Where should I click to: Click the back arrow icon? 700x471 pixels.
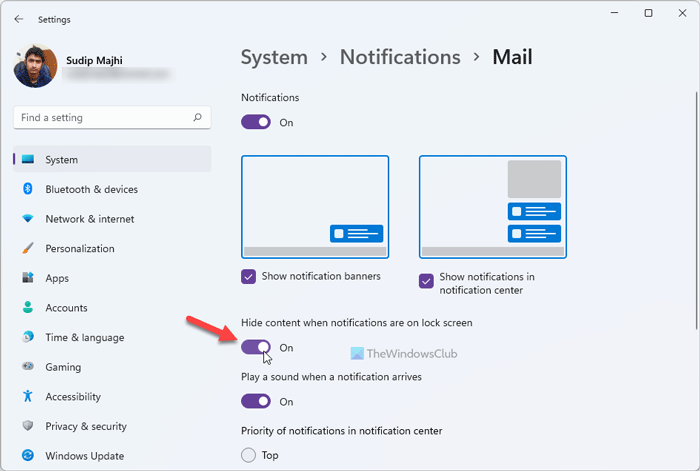pyautogui.click(x=18, y=19)
